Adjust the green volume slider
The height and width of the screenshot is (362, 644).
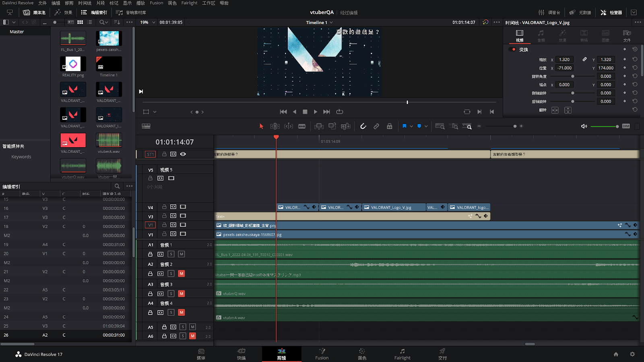coord(604,127)
